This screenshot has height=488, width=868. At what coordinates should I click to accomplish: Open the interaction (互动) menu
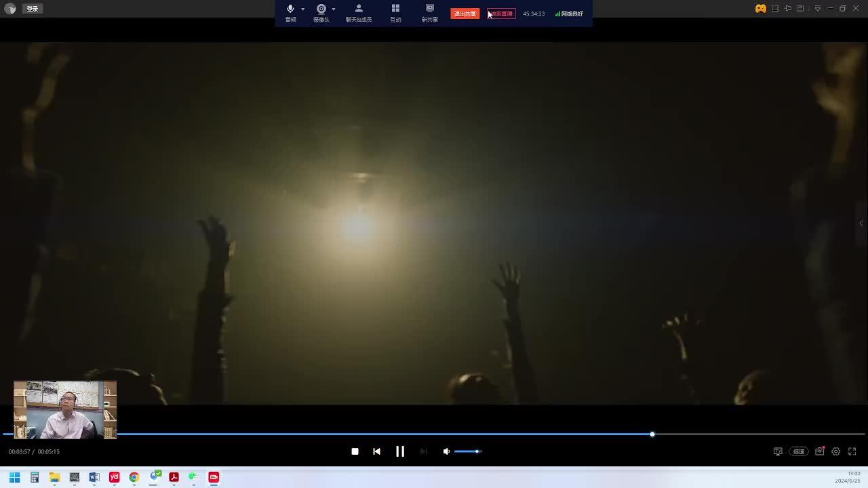395,12
